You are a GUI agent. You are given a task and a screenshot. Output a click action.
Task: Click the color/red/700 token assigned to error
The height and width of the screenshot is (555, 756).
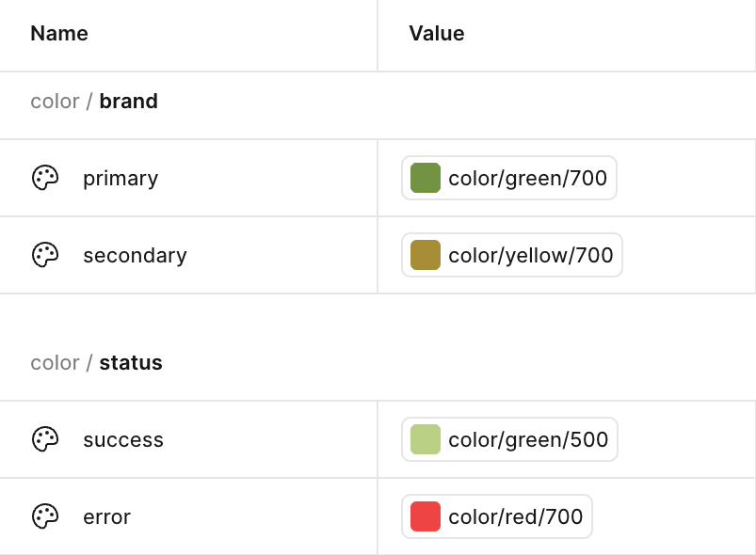pos(497,516)
